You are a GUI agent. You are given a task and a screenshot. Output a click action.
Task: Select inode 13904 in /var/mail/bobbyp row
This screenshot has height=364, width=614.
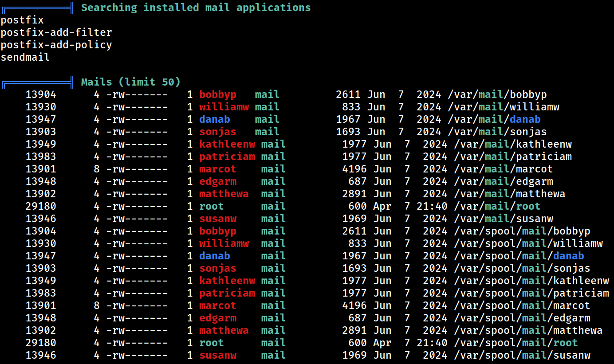41,94
